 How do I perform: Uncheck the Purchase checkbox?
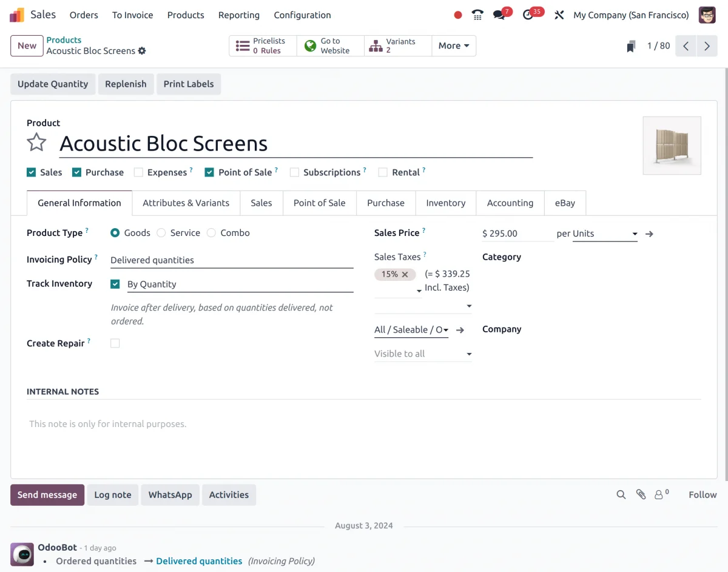[77, 172]
